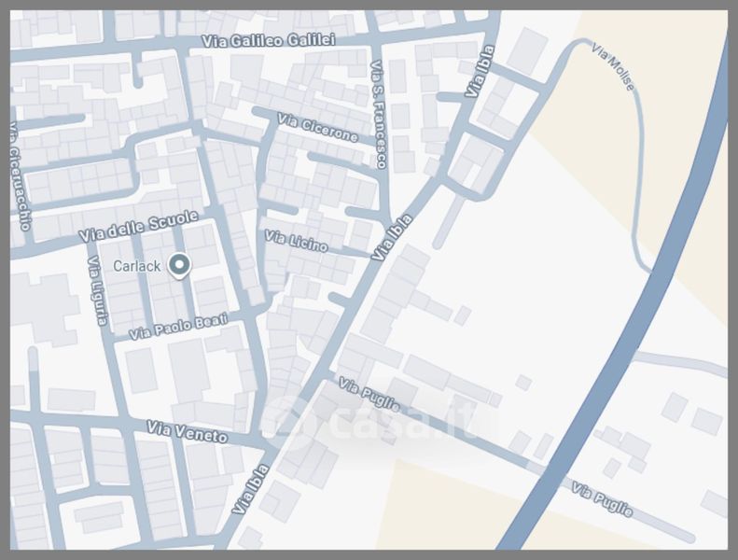Select the Via Cicerone street label
Image resolution: width=738 pixels, height=560 pixels.
pos(317,129)
